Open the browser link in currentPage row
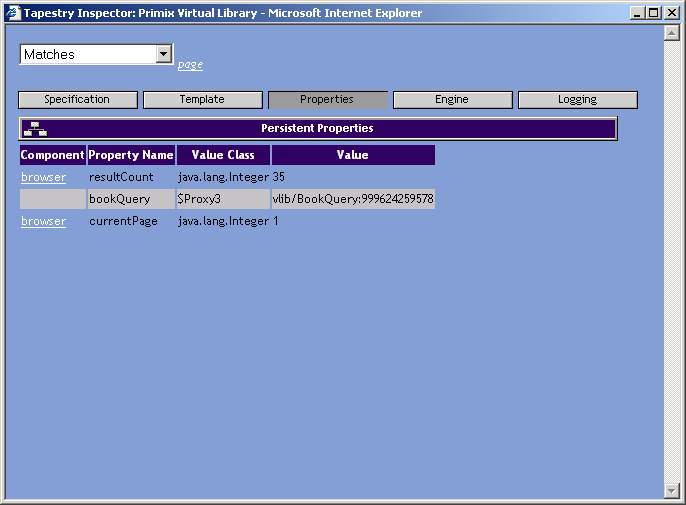Viewport: 686px width, 505px height. [x=43, y=221]
